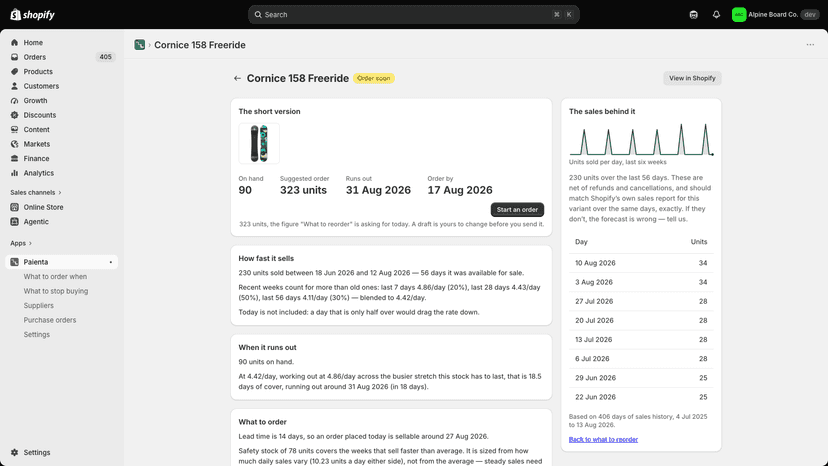Click the Markets globe icon
The height and width of the screenshot is (466, 828).
14,144
